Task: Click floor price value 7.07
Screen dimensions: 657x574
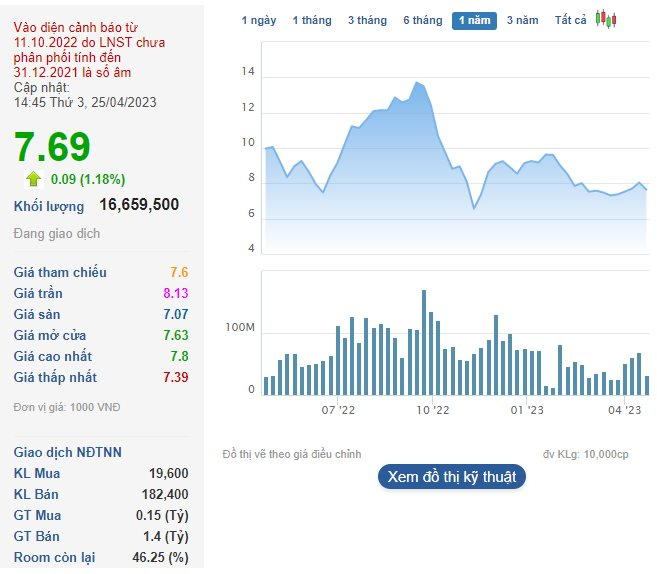Action: click(x=176, y=314)
